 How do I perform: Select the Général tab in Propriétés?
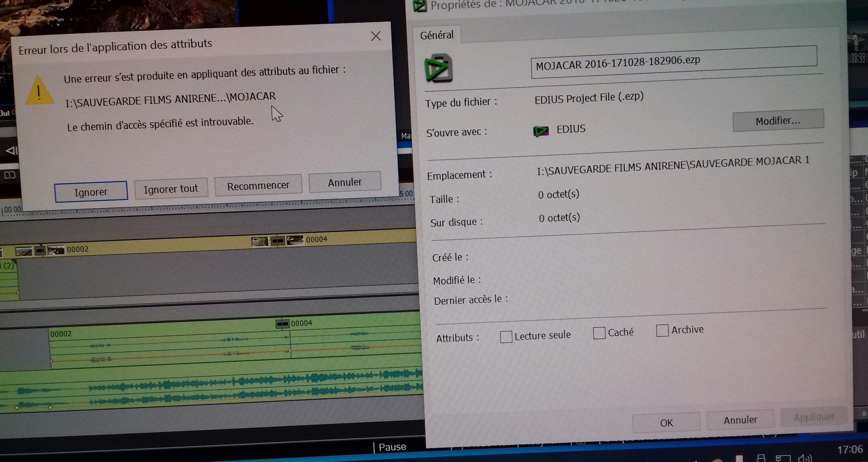point(437,35)
